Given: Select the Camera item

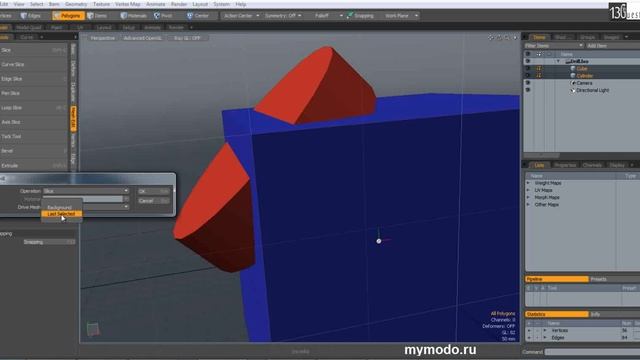Looking at the screenshot, I should click(584, 83).
